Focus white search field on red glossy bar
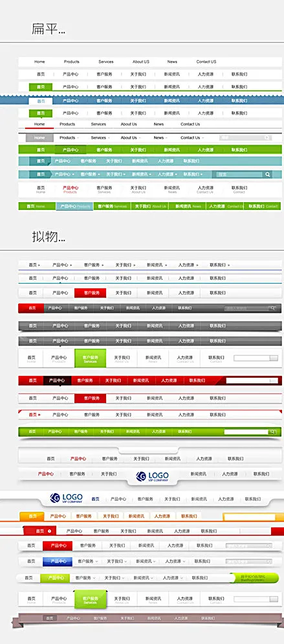Viewport: 284px width, 644px height. pyautogui.click(x=248, y=381)
